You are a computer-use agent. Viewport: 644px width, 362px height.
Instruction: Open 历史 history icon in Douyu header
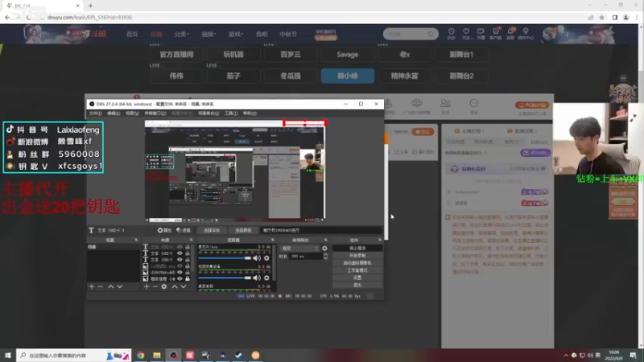(x=451, y=34)
